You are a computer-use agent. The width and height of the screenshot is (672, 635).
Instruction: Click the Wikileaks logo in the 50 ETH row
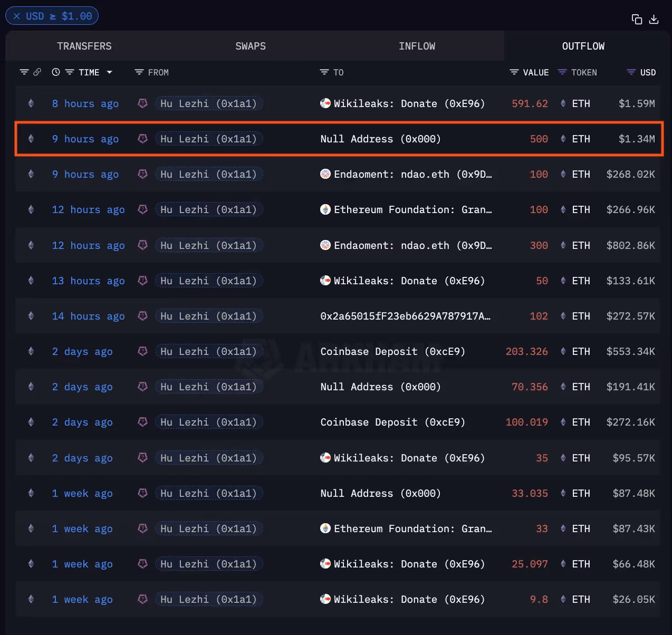pyautogui.click(x=325, y=281)
